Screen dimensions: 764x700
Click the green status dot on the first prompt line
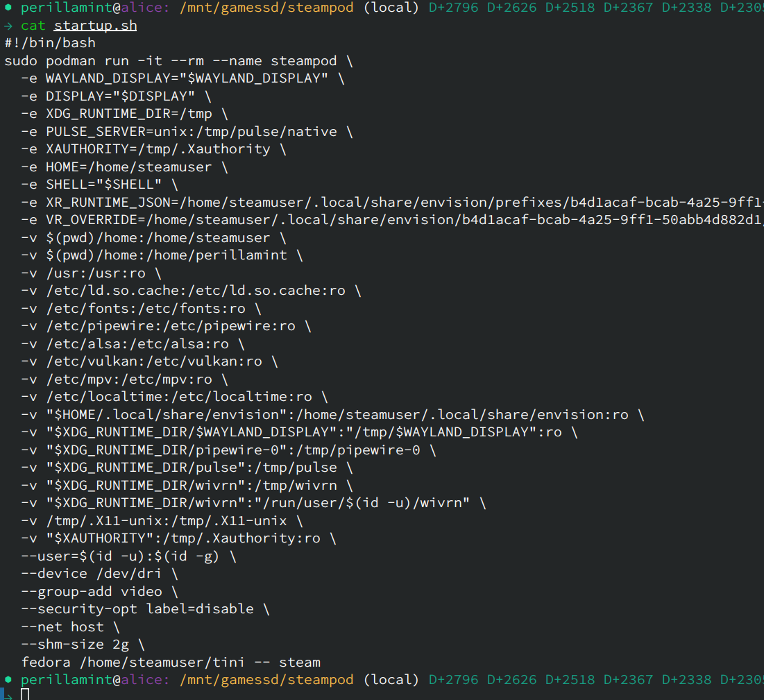coord(8,8)
